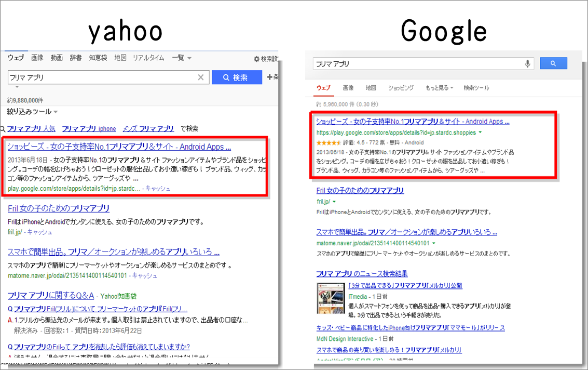Click Yahoo green fril.jp/ URL text
Image resolution: width=588 pixels, height=370 pixels.
(15, 232)
